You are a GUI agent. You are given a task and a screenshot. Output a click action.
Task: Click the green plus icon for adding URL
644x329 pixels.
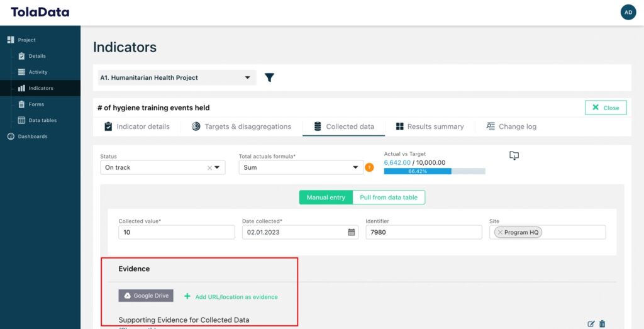(x=187, y=296)
